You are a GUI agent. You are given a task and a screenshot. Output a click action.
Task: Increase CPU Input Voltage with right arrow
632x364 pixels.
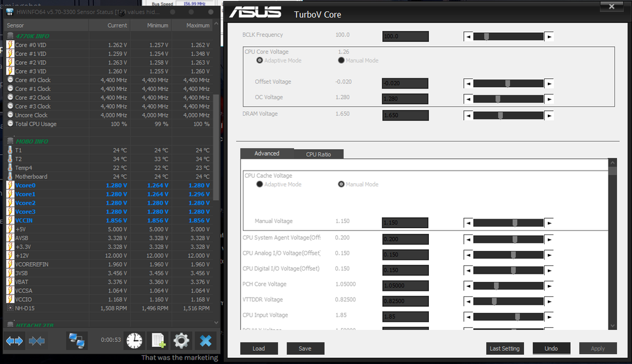coord(549,317)
